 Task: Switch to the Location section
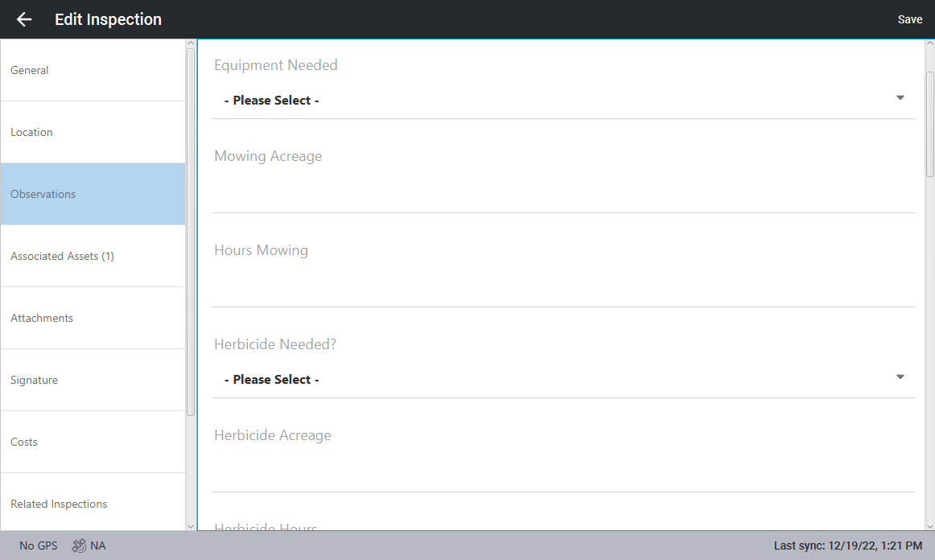[93, 132]
